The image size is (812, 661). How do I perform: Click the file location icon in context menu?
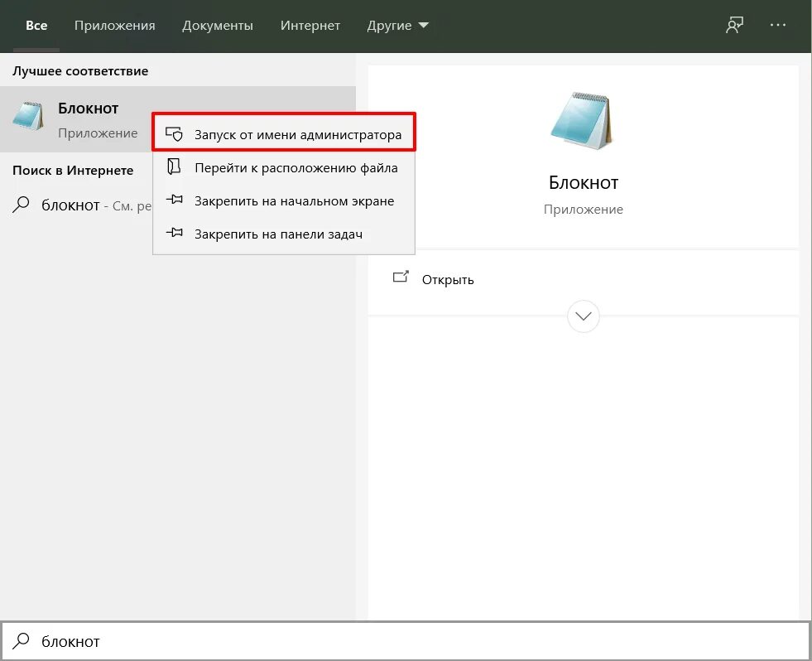pos(174,167)
